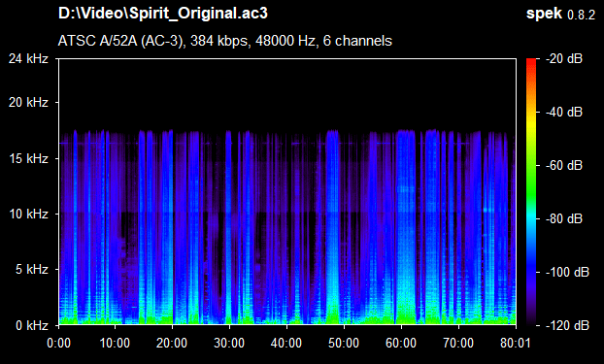The image size is (604, 364).
Task: Click the -120 dB scale label
Action: [567, 325]
